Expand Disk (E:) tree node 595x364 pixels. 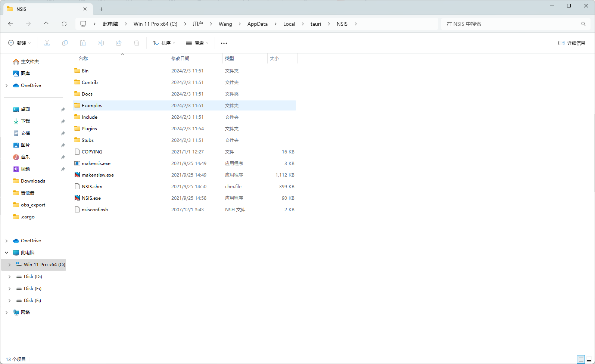[x=10, y=289]
